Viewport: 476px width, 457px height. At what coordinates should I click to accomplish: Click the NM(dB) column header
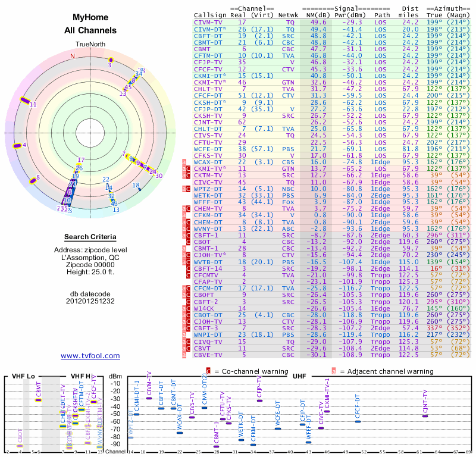tap(318, 15)
